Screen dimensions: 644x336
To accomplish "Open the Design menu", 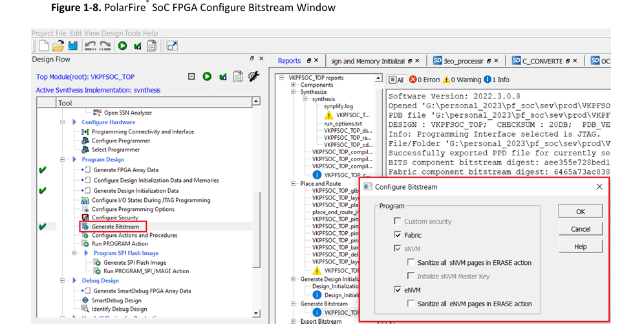I will (x=112, y=33).
